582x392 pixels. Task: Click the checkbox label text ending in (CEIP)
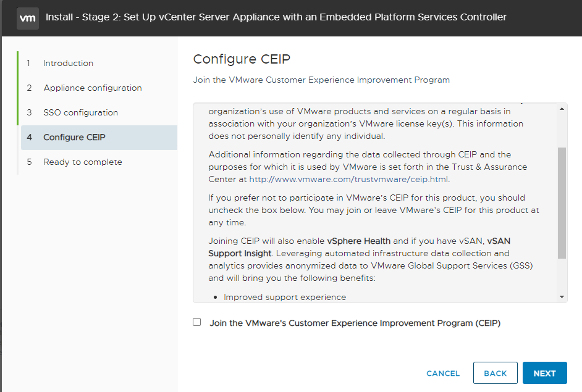click(355, 323)
